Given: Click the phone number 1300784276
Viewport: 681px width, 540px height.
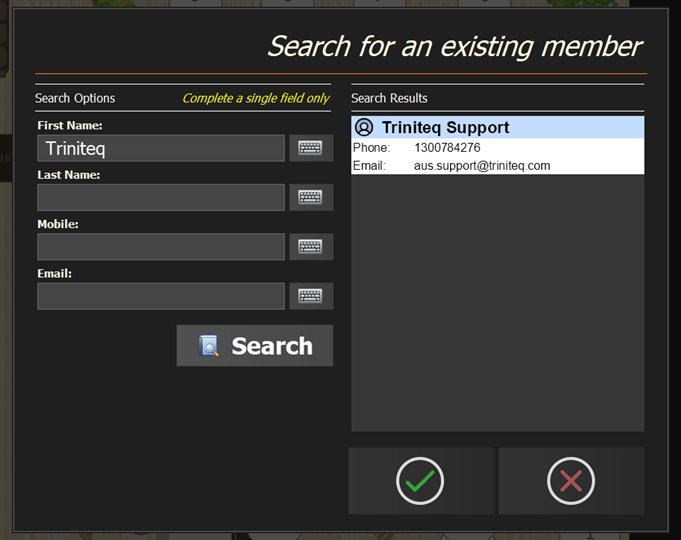Looking at the screenshot, I should pos(447,148).
